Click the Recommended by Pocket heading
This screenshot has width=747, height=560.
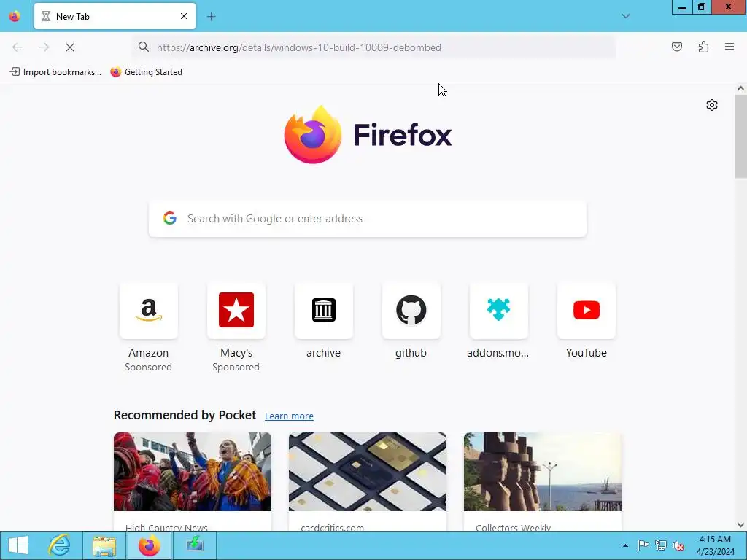(185, 415)
